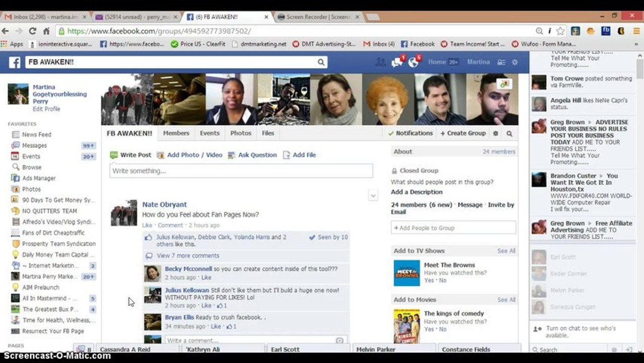644x363 pixels.
Task: Open the messages icon with red badge
Action: (398, 62)
